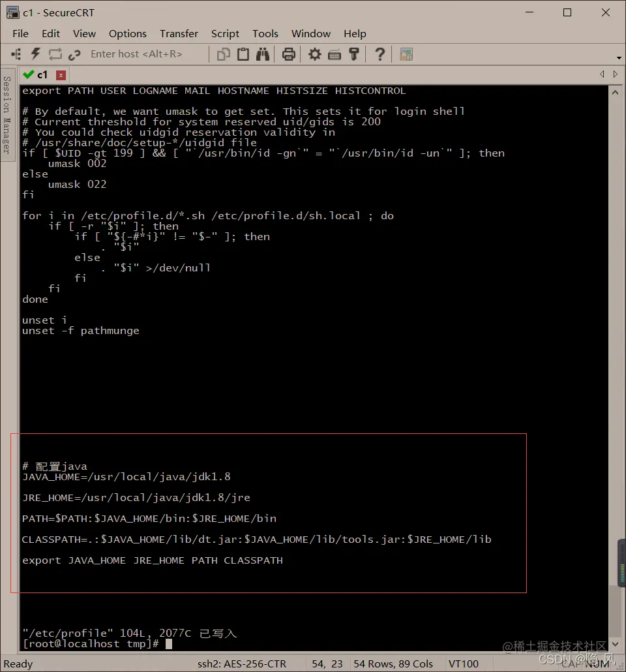Viewport: 626px width, 672px height.
Task: Click the Reconnect chain icon
Action: coord(74,54)
